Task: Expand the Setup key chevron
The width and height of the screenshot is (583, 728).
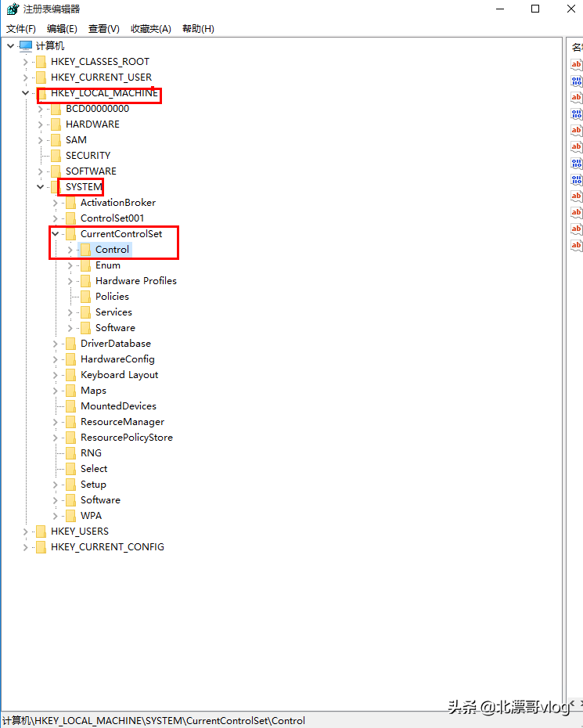Action: [x=56, y=485]
